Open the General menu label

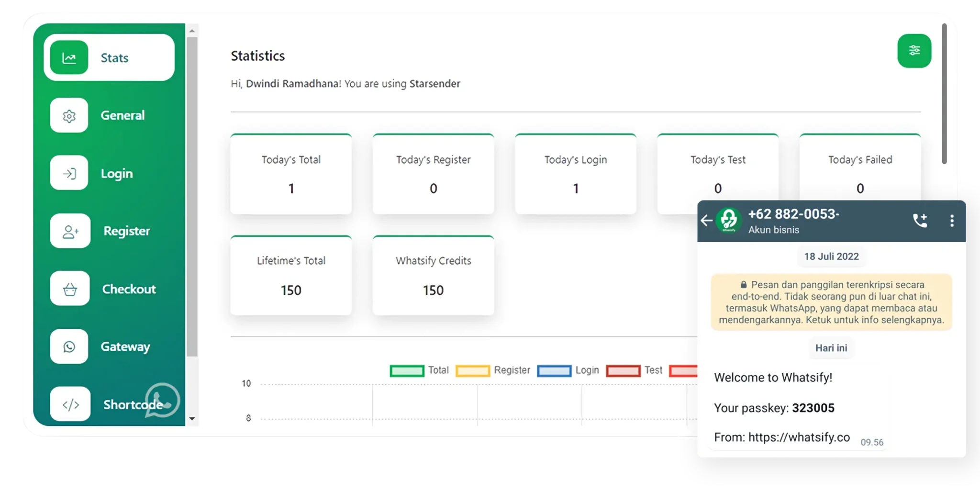pos(122,115)
